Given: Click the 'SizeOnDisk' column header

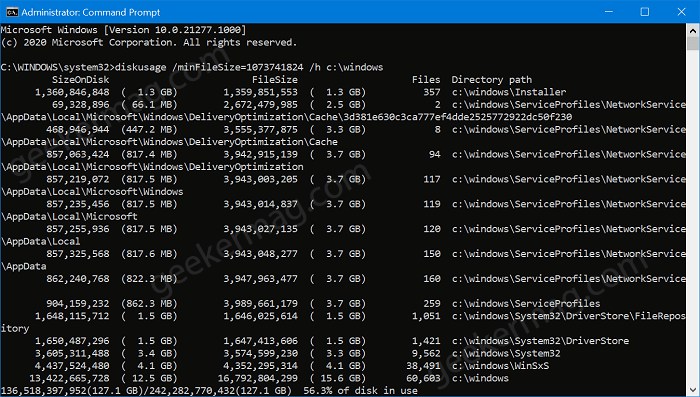Looking at the screenshot, I should click(x=80, y=80).
